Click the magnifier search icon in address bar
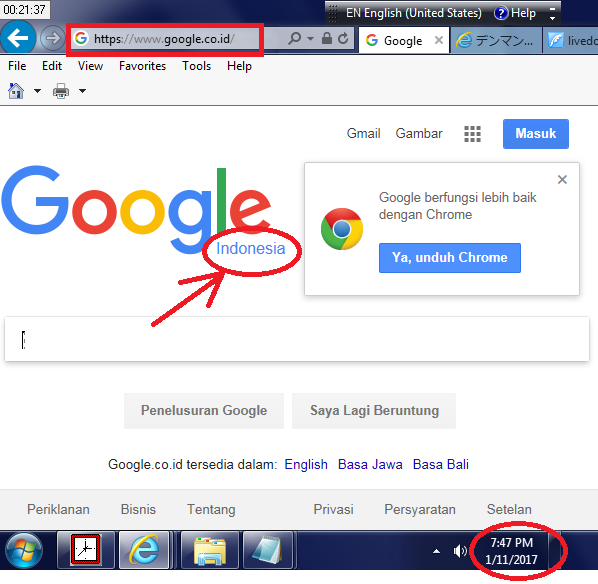This screenshot has width=598, height=584. [294, 38]
